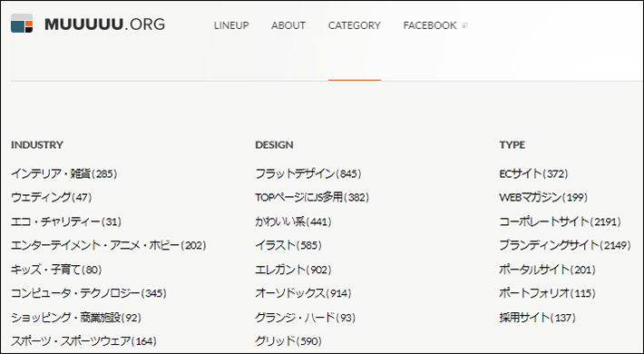Open the MUUUUU.ORG site title

tap(104, 25)
